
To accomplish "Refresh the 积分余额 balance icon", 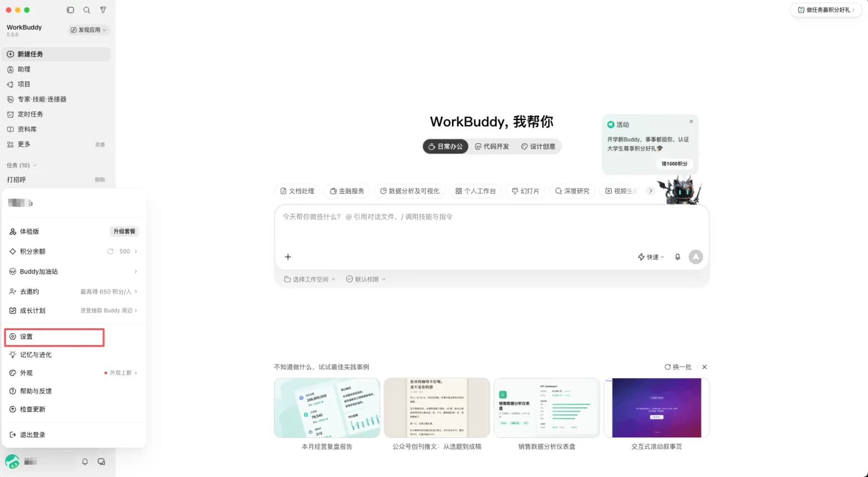I will point(110,251).
